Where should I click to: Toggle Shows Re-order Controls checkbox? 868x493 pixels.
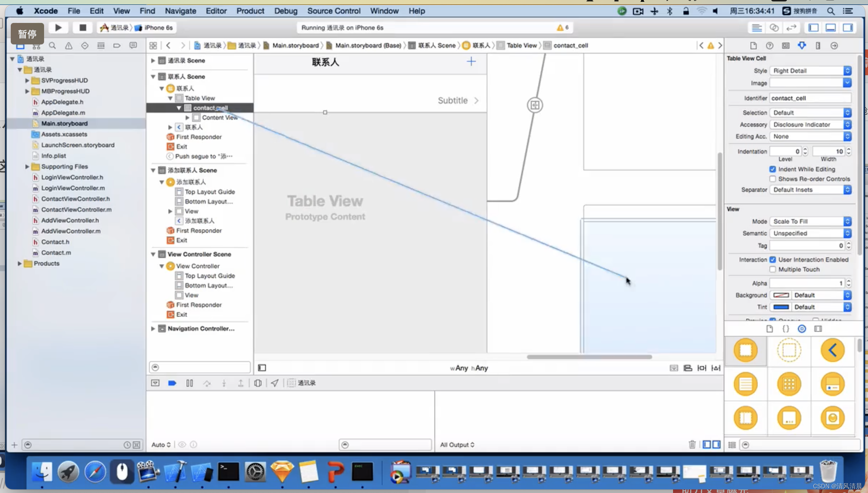[772, 179]
